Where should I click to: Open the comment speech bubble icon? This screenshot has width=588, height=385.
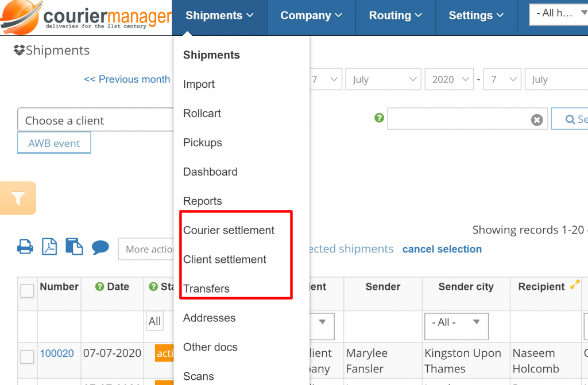100,247
